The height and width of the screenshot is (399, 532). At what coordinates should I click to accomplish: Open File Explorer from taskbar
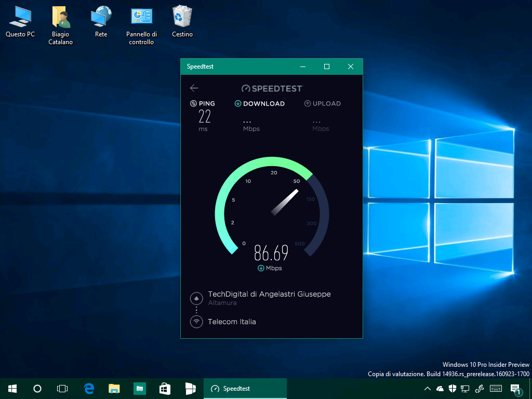click(114, 389)
